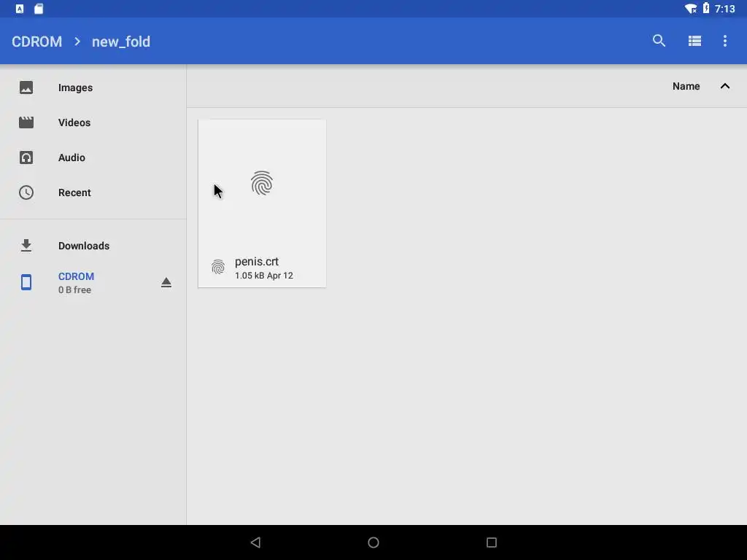Screen dimensions: 747x560
Task: Click the new_fold breadcrumb label
Action: pyautogui.click(x=121, y=42)
